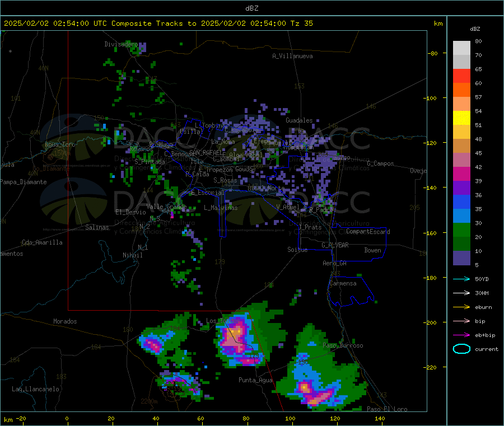Click the Cda_Amarilla place label
Screen dimensions: 504x426
pyautogui.click(x=42, y=242)
